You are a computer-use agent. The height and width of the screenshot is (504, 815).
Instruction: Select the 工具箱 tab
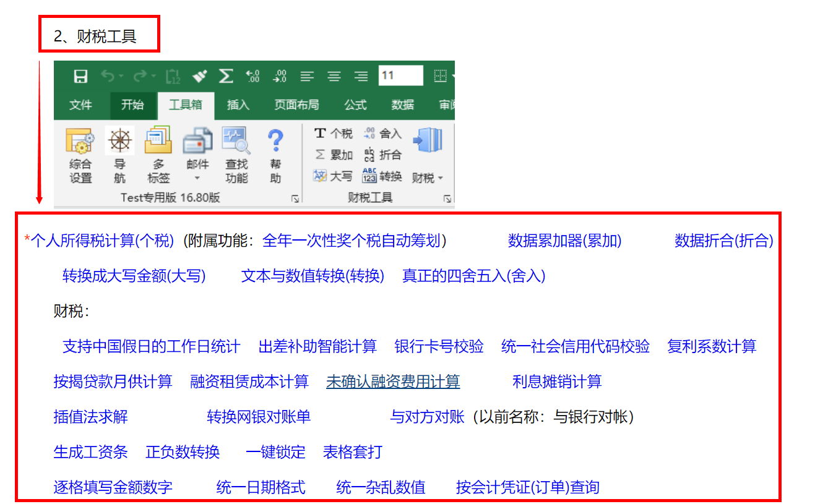(x=186, y=105)
